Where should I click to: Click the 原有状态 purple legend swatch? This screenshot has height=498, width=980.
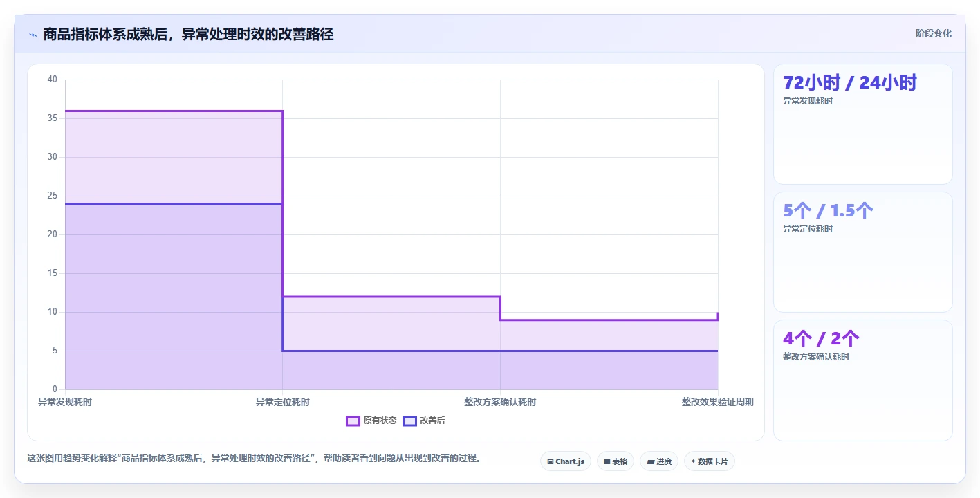click(x=353, y=421)
